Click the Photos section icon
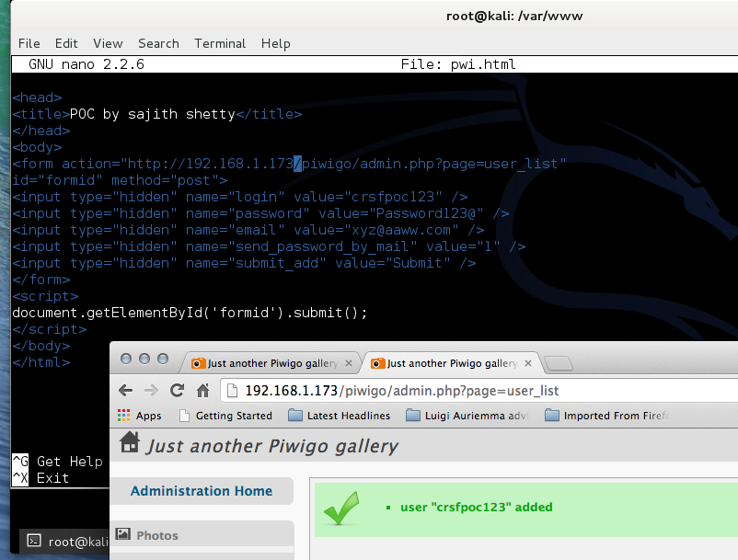Viewport: 738px width, 560px height. click(x=123, y=533)
